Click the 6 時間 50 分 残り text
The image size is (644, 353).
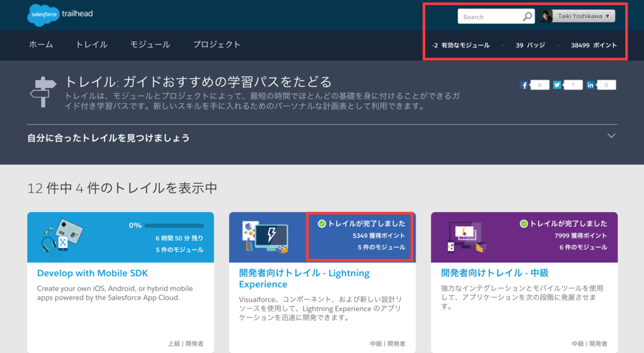click(x=179, y=238)
